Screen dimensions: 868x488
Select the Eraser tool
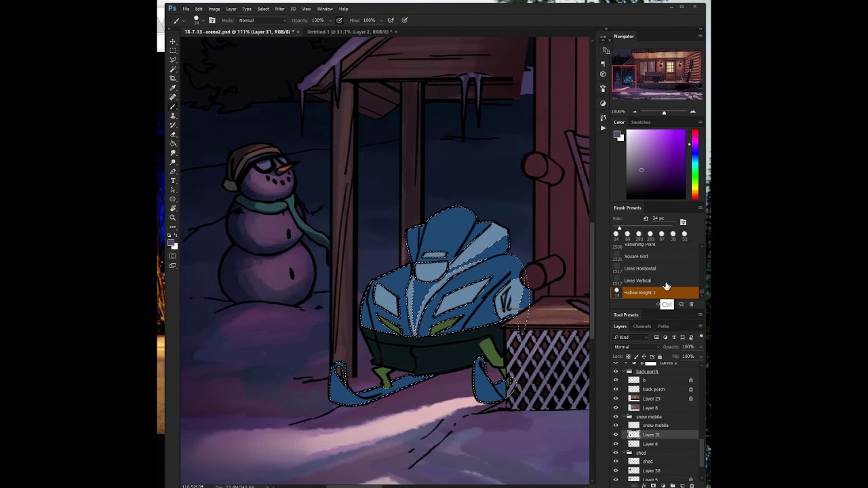172,135
